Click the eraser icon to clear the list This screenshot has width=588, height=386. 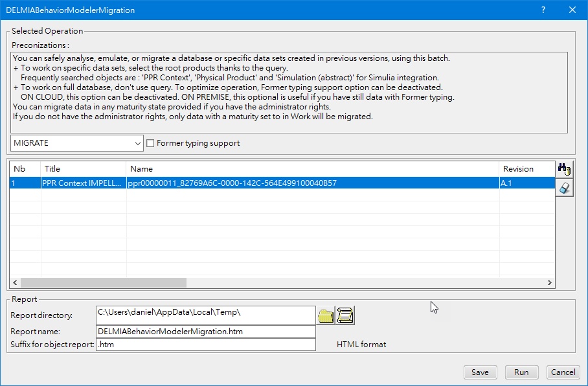click(565, 188)
